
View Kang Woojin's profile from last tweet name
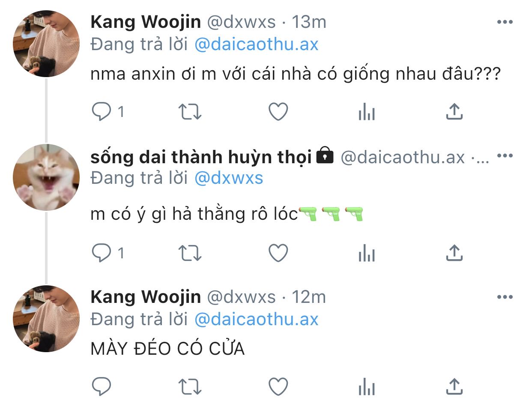pyautogui.click(x=146, y=296)
